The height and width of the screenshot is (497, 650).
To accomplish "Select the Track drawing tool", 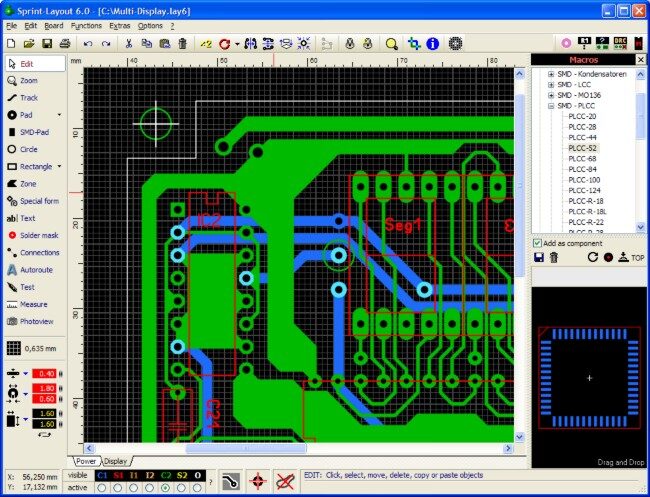I will 29,97.
